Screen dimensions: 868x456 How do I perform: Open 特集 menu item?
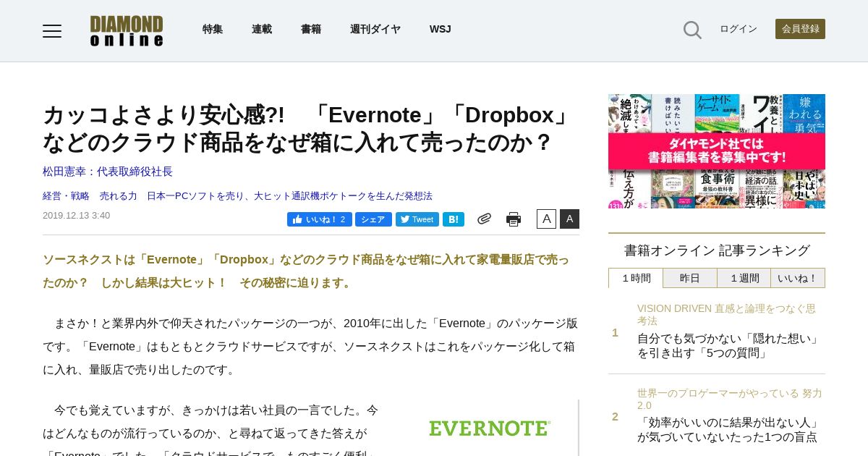[213, 29]
